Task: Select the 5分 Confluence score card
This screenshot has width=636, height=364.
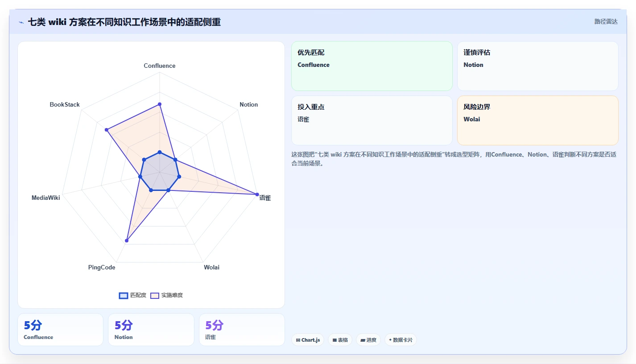Action: (60, 330)
